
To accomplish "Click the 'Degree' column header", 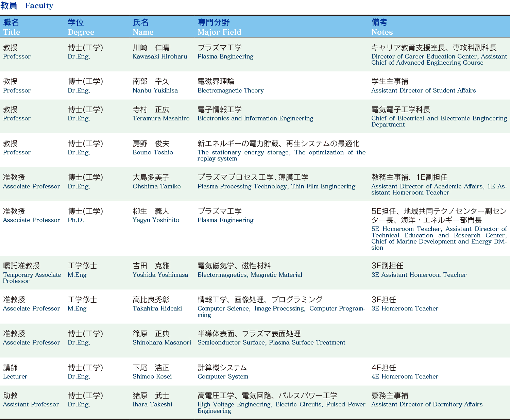I will pos(81,32).
